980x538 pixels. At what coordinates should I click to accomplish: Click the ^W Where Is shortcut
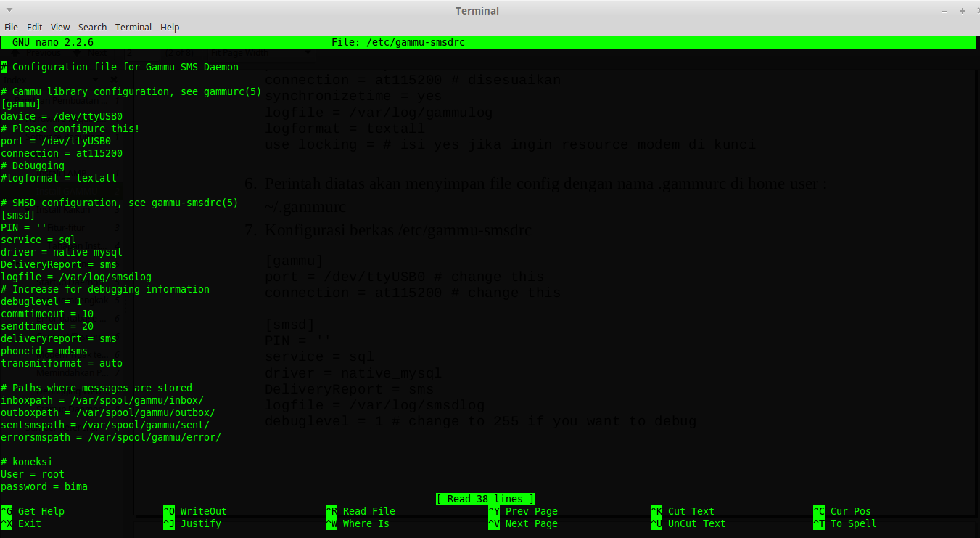pos(358,523)
